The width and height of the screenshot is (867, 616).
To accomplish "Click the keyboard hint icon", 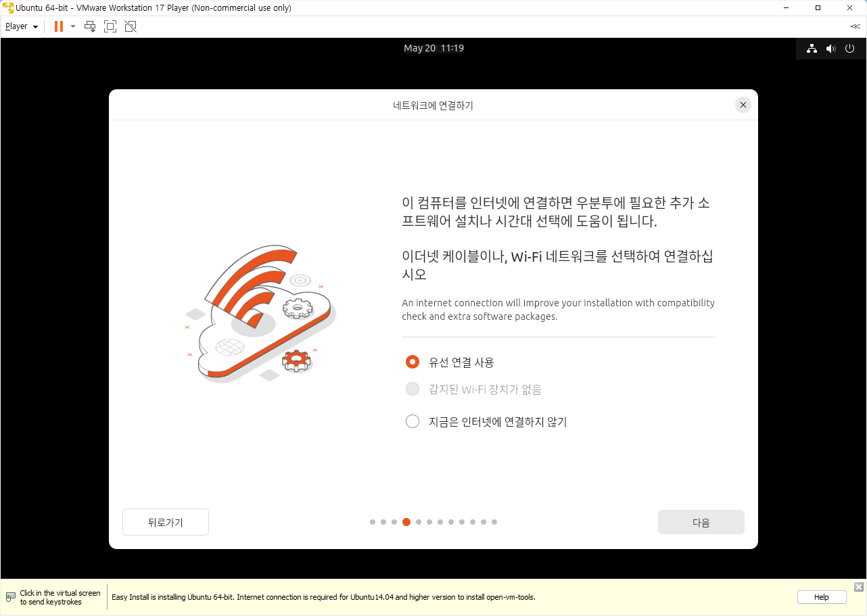I will coord(11,597).
